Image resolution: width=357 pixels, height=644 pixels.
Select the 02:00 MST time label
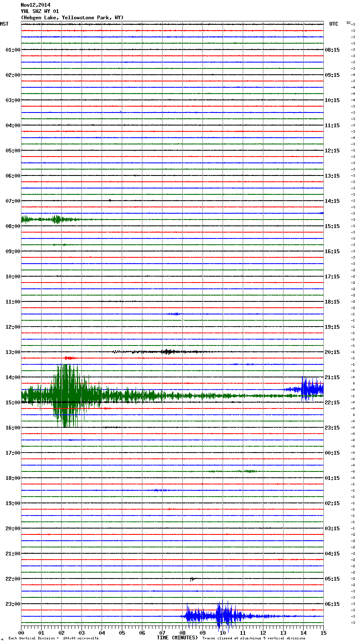tap(13, 75)
